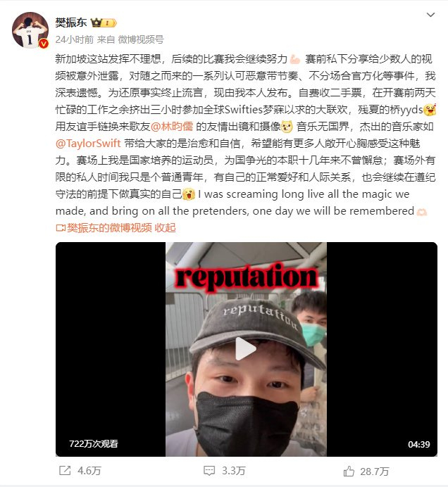This screenshot has height=487, width=448.
Task: Click the 3.3万 comment count
Action: (x=233, y=471)
